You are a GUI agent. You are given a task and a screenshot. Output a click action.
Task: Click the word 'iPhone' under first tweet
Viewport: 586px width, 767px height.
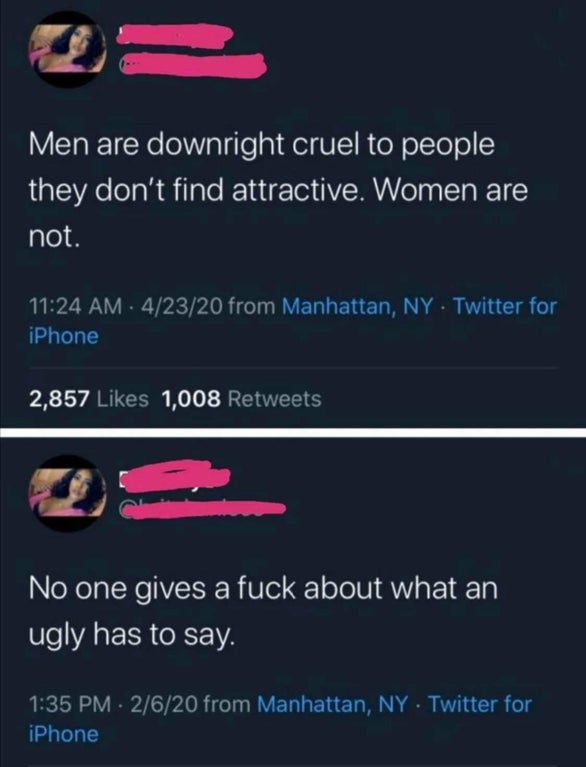tap(64, 337)
